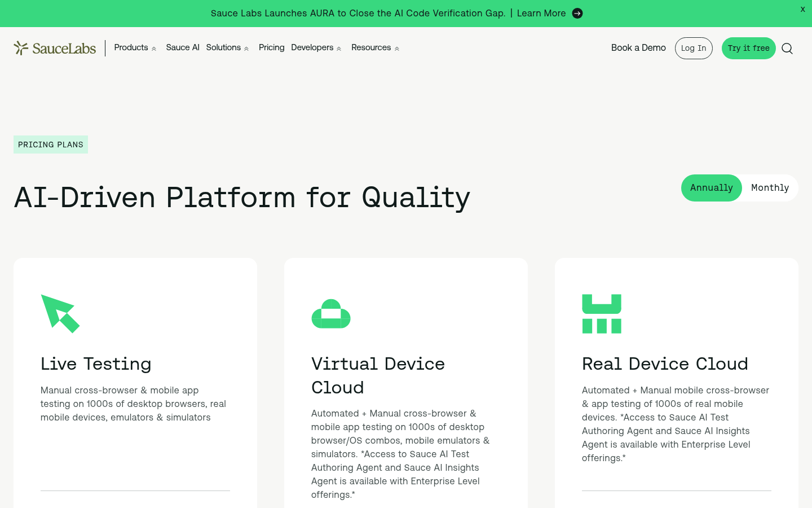Click the Try it free button
812x508 pixels.
pos(749,48)
